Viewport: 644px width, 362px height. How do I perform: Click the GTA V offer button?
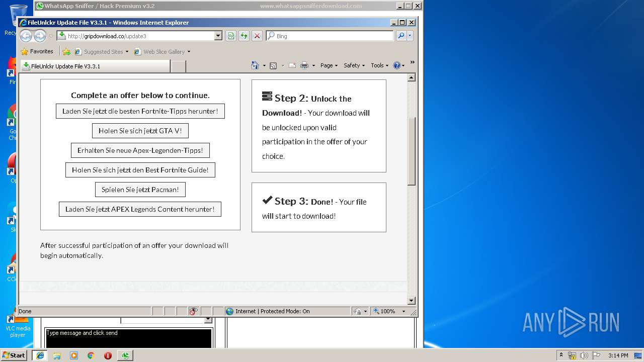(x=140, y=131)
